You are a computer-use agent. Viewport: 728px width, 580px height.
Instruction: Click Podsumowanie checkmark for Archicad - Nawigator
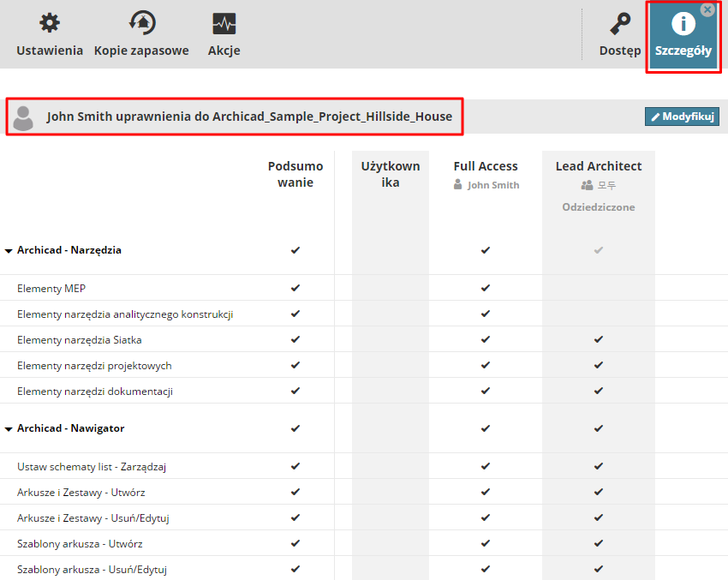pos(295,428)
